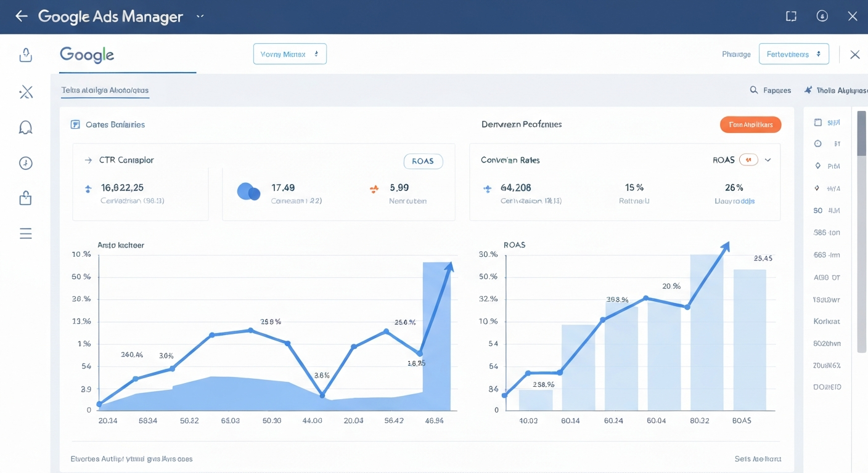Screen dimensions: 868x473
Task: Click the '25.45' bar in ROAS chart
Action: 750,340
